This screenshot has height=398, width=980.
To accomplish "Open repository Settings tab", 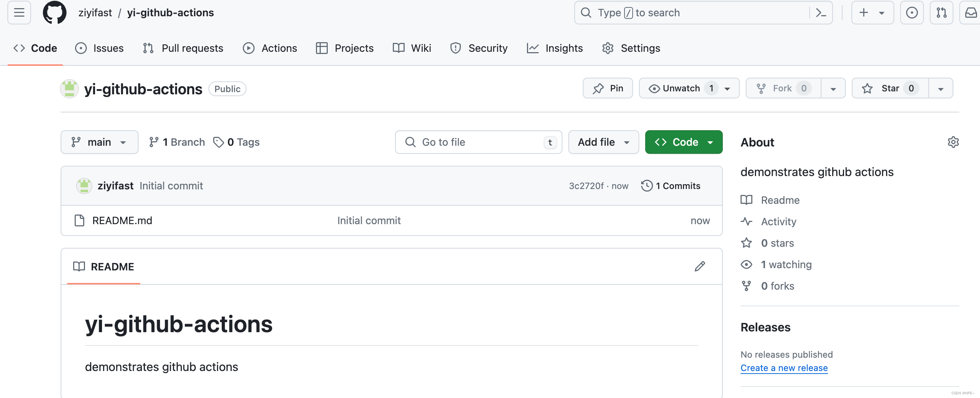I will pos(631,48).
